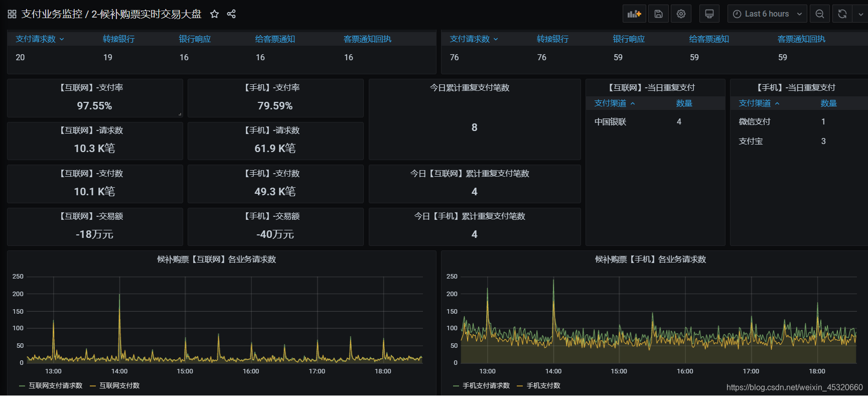868x397 pixels.
Task: Open the dashboard grid menu icon
Action: (x=12, y=14)
